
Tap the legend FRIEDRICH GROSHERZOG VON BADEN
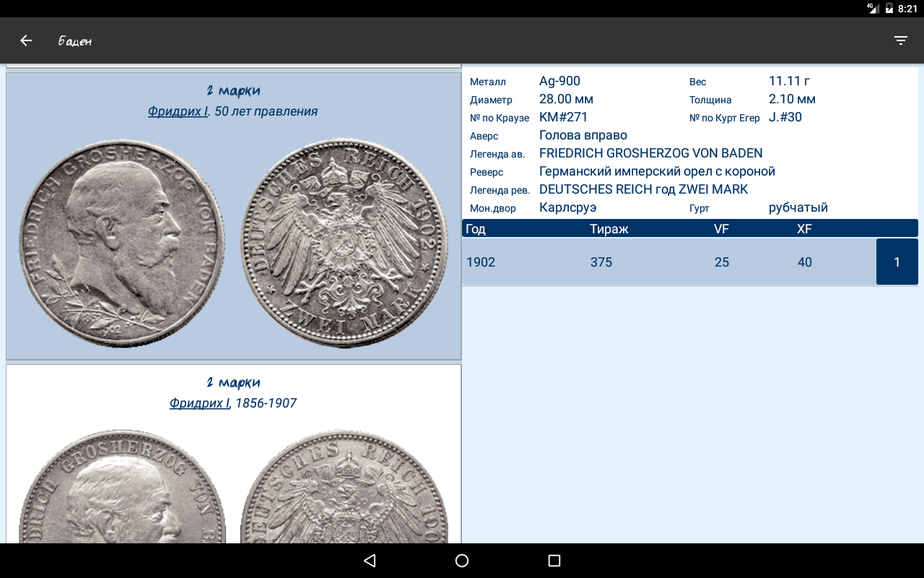[x=651, y=153]
